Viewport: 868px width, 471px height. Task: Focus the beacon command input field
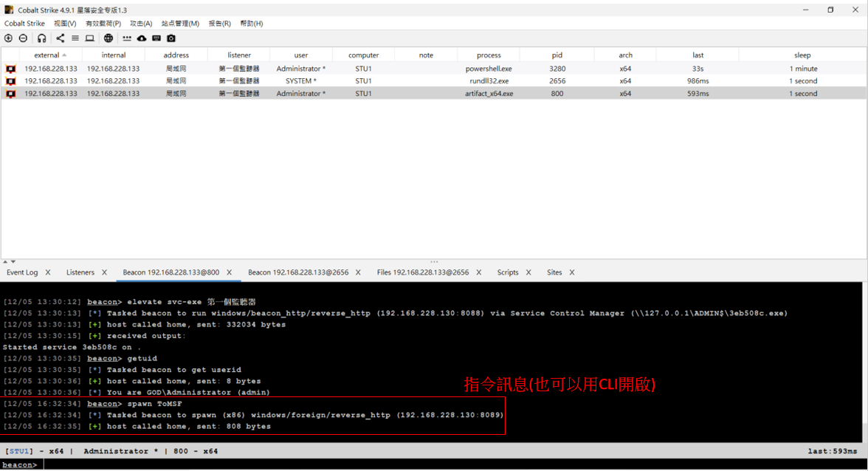454,464
